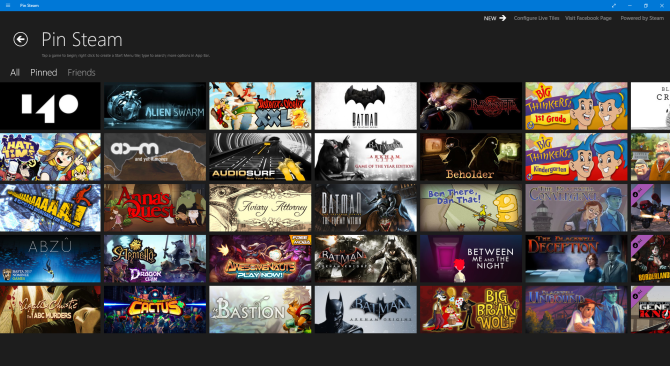Toggle fullscreen with the diagonal arrows icon
This screenshot has height=366, width=670.
614,6
